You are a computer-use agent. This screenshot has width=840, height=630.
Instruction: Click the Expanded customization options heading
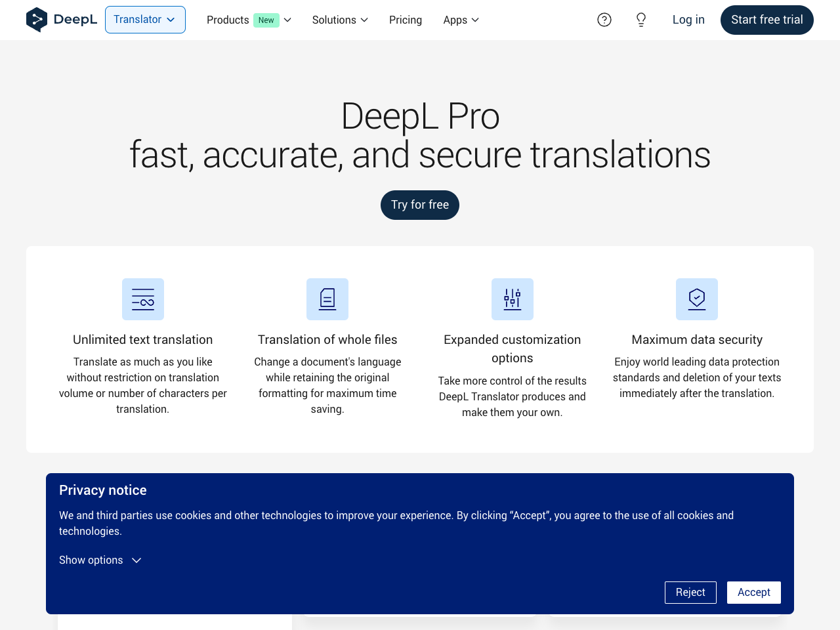(x=513, y=348)
